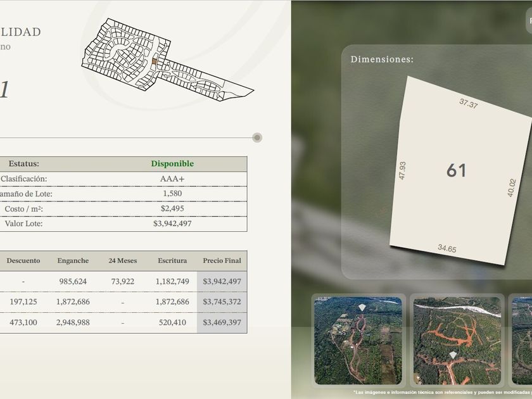Open the second aerial thumbnail with orange trails
Image resolution: width=532 pixels, height=399 pixels.
click(457, 341)
